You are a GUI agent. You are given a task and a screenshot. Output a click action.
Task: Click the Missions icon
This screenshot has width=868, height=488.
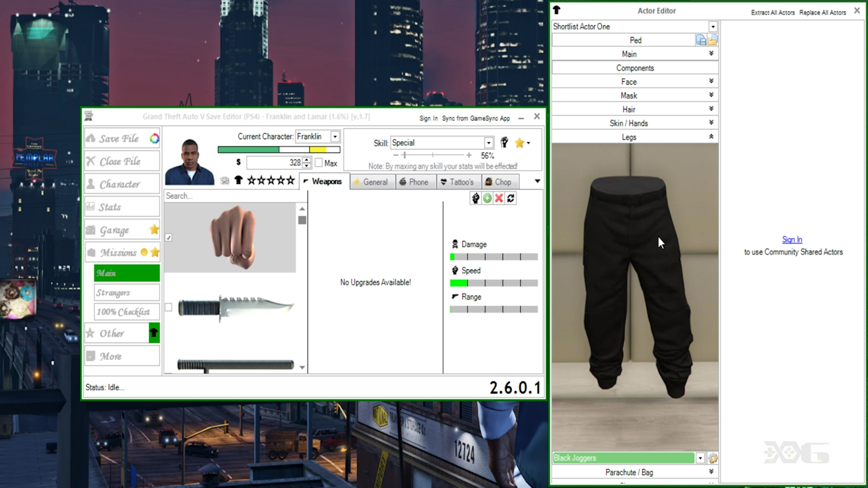coord(91,252)
